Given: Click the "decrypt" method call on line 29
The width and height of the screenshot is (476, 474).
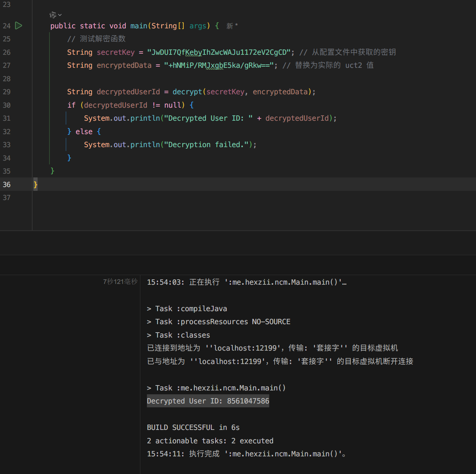Looking at the screenshot, I should (187, 92).
